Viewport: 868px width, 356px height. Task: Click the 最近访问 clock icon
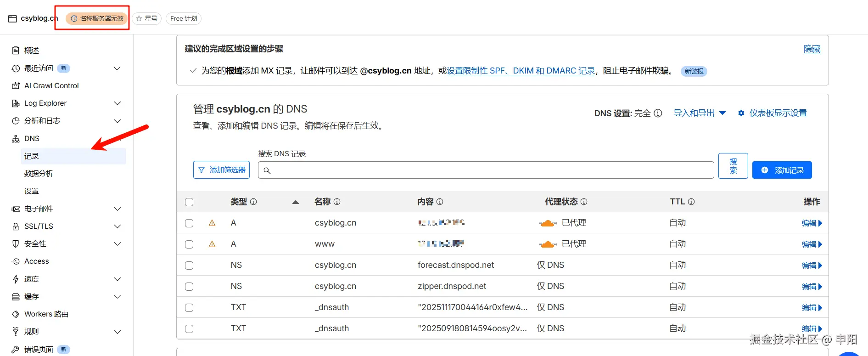(16, 68)
